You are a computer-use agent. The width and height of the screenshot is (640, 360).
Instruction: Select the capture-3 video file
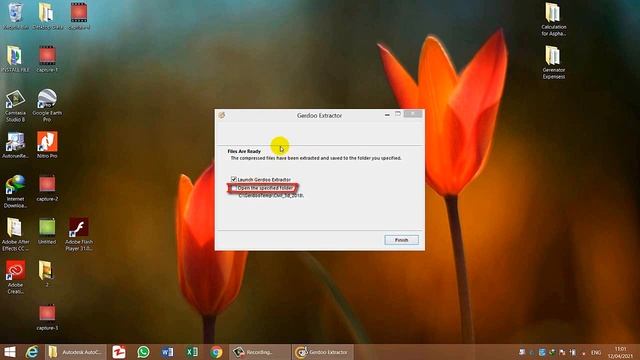click(x=47, y=317)
